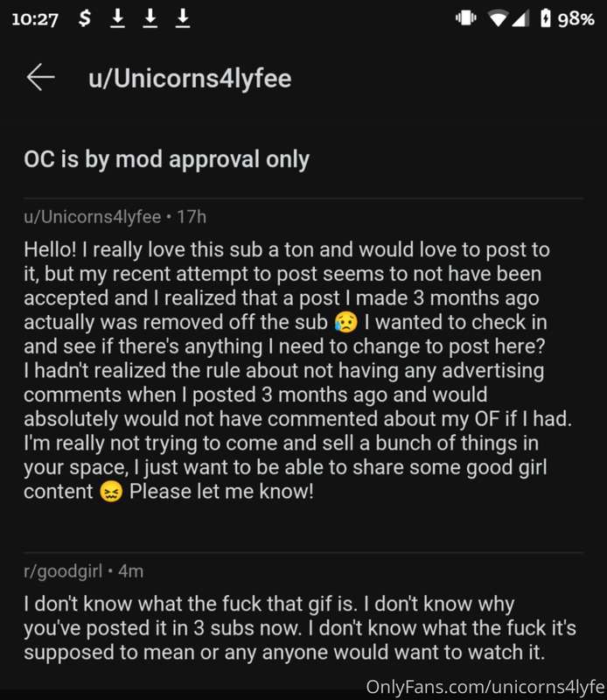Image resolution: width=607 pixels, height=700 pixels.
Task: Open the u/Unicorns4lyfee header title
Action: [x=190, y=79]
